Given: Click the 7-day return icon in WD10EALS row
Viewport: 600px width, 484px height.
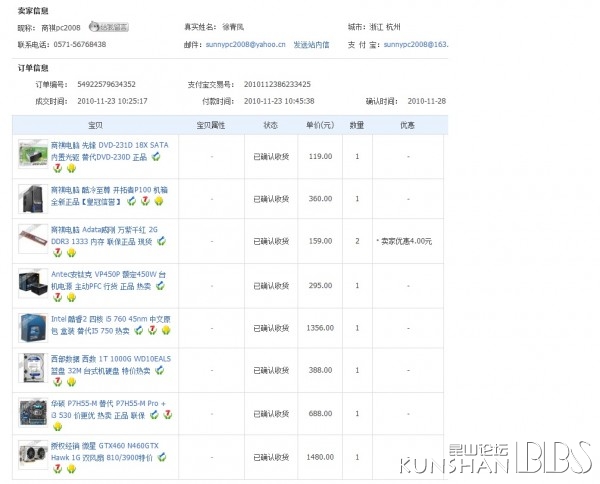Looking at the screenshot, I should coord(57,382).
